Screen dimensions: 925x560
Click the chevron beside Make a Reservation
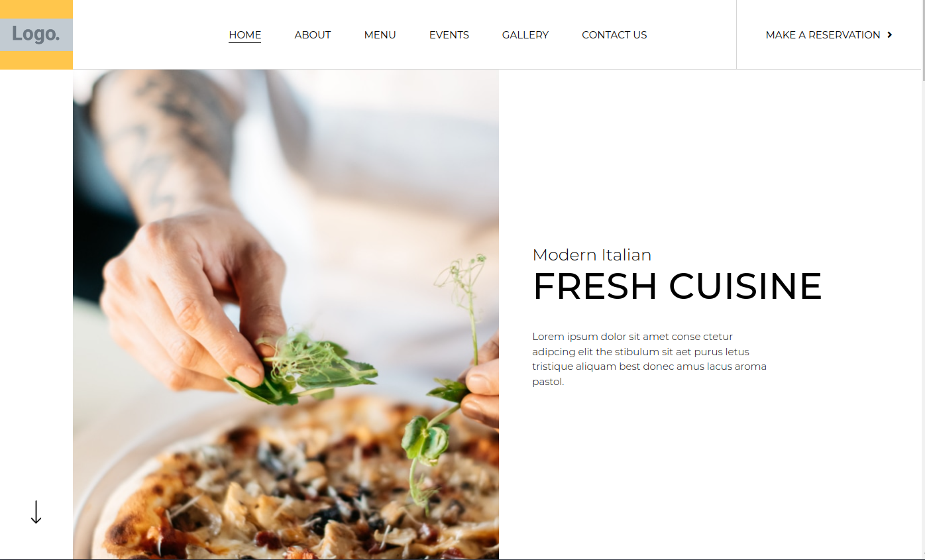[x=890, y=35]
